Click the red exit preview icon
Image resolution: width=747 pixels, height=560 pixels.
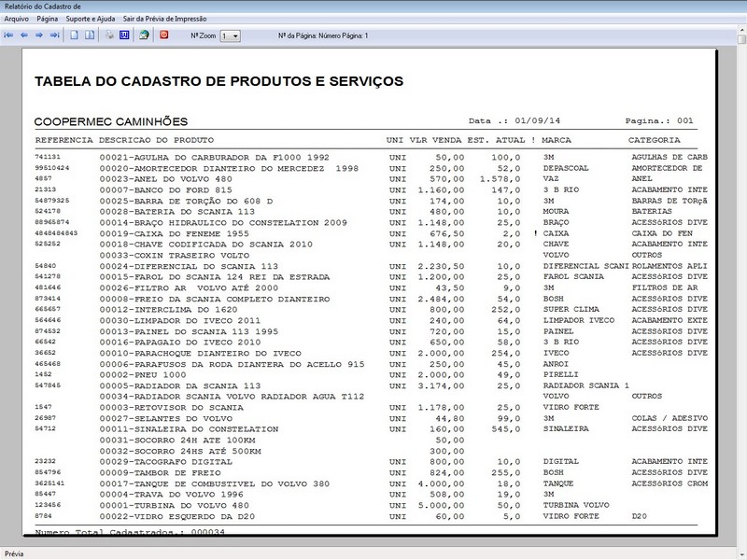point(164,35)
